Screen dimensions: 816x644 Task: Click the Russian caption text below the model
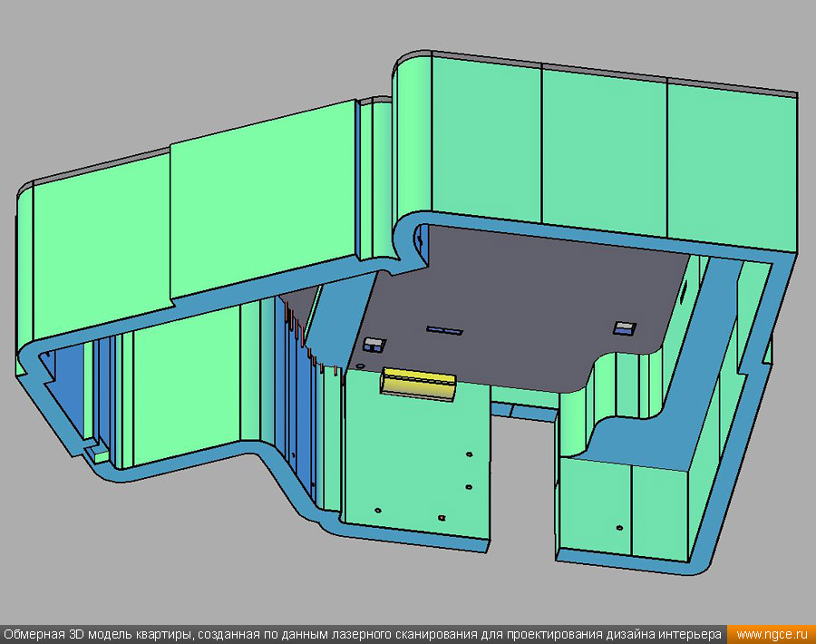coord(363,634)
